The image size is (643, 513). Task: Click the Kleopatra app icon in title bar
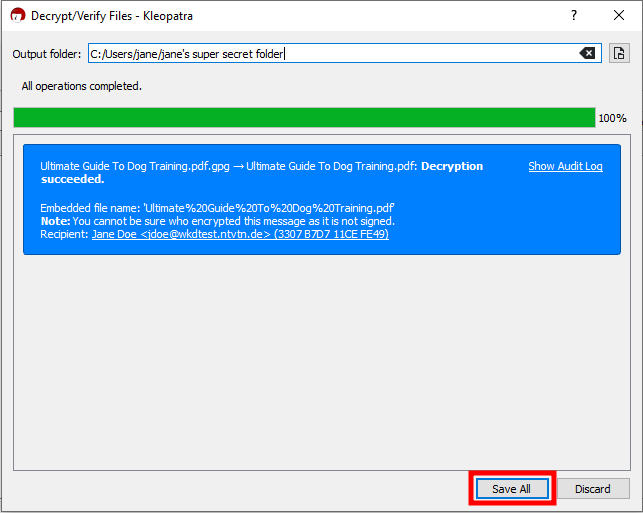(x=18, y=16)
